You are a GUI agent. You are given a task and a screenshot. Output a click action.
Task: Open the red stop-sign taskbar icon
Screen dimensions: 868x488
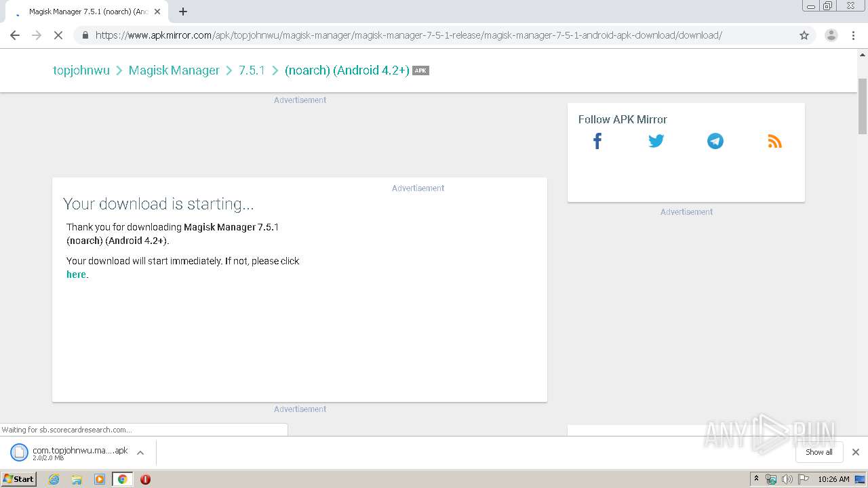click(x=145, y=479)
